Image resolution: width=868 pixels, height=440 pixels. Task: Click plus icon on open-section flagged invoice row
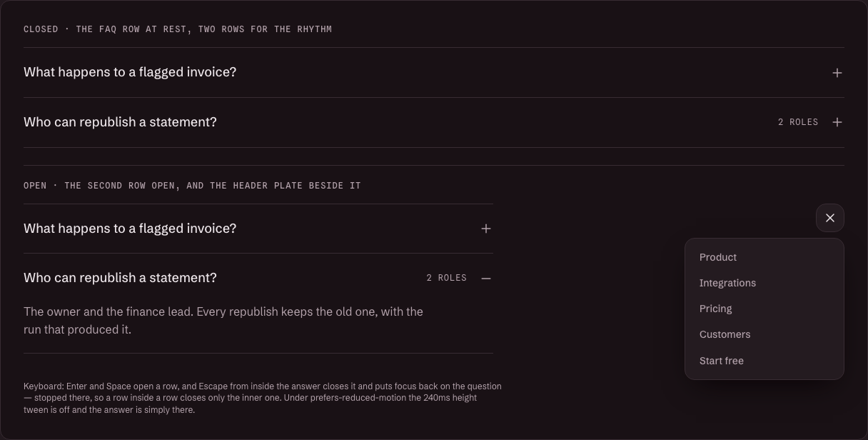click(x=486, y=229)
